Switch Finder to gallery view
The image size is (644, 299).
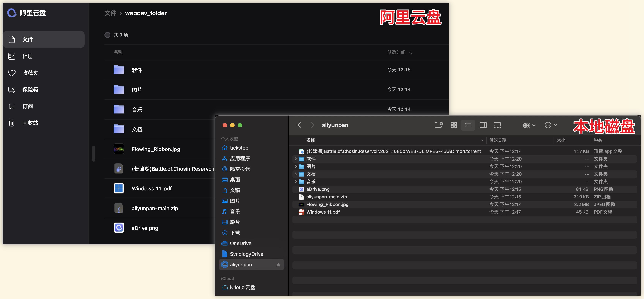(497, 125)
